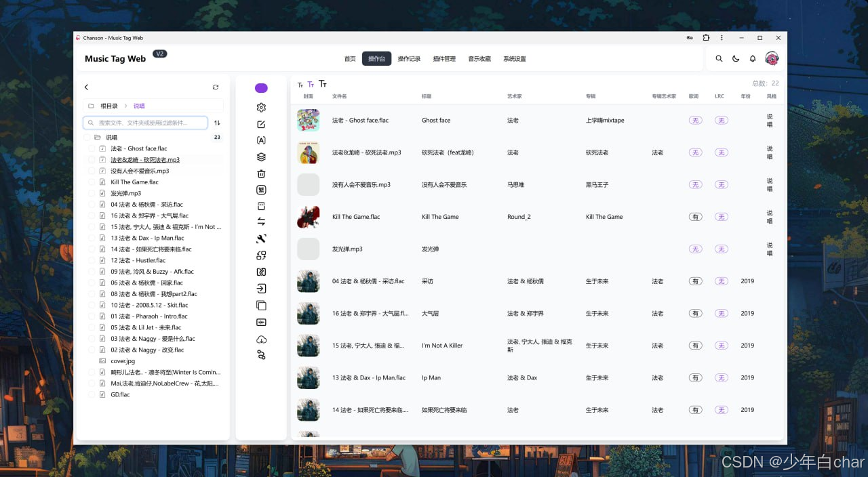Toggle dark mode with the moon icon
This screenshot has height=477, width=868.
[x=736, y=59]
